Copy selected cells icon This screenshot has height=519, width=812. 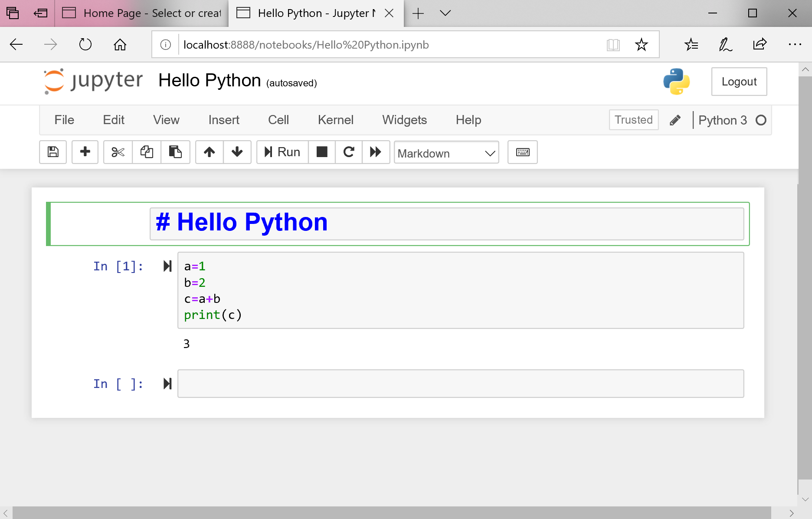147,152
